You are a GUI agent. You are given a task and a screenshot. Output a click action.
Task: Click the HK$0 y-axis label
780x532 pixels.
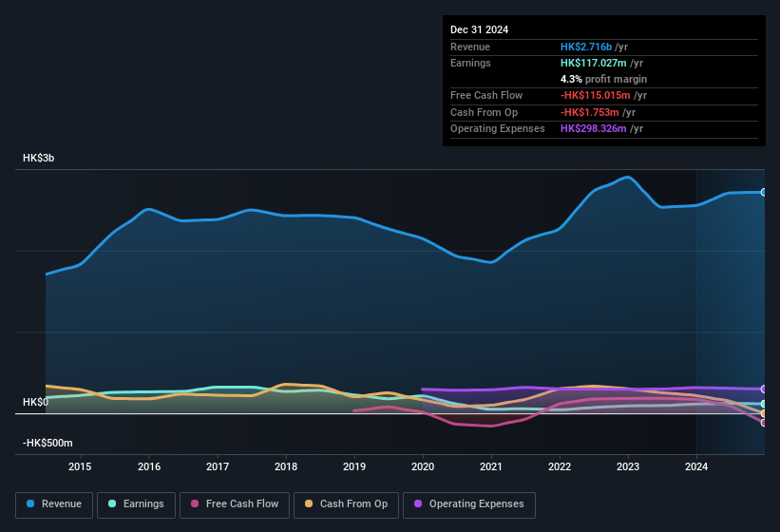35,402
